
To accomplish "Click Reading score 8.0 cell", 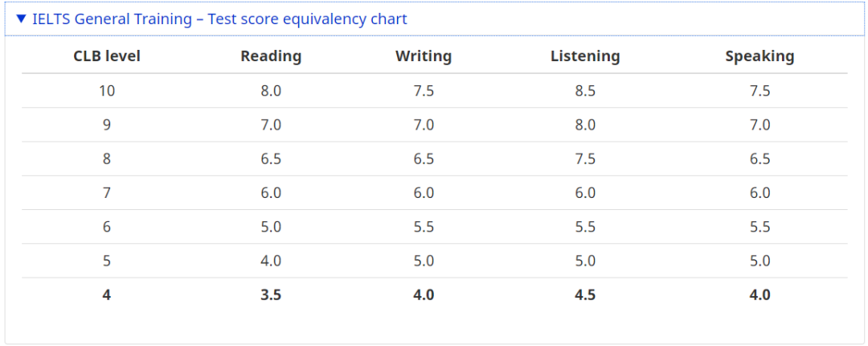I will click(272, 91).
